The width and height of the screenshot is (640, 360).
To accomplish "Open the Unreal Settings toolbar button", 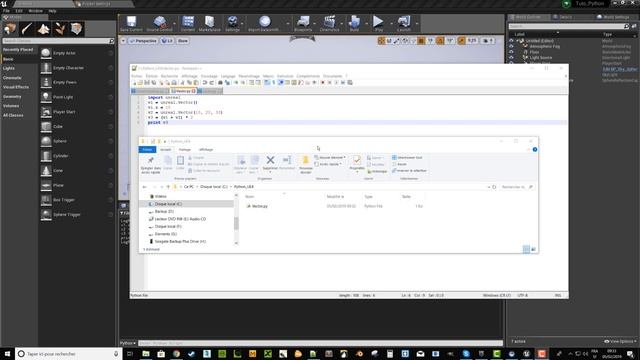I will point(232,24).
